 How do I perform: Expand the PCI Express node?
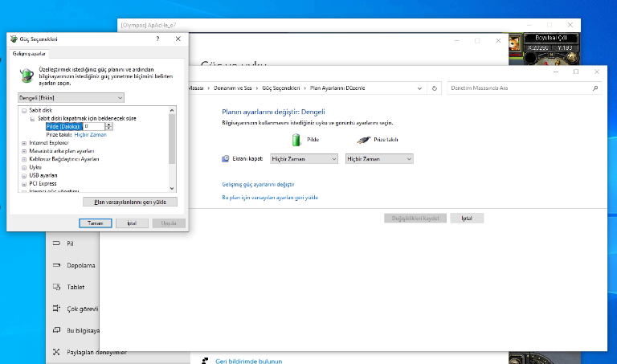(24, 184)
